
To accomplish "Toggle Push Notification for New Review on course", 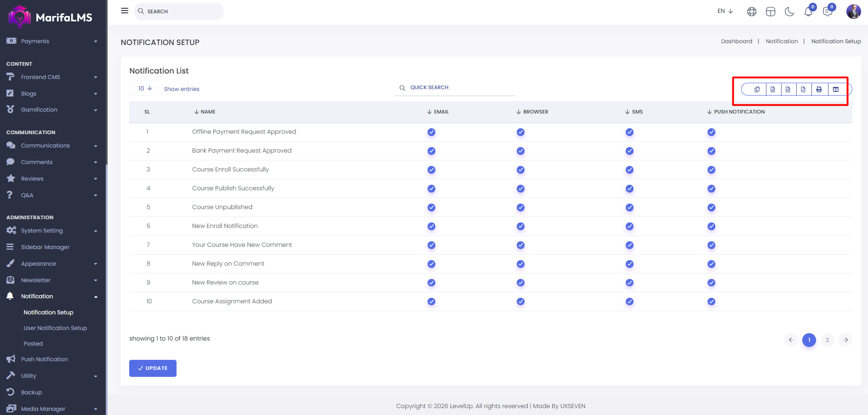I will [711, 283].
